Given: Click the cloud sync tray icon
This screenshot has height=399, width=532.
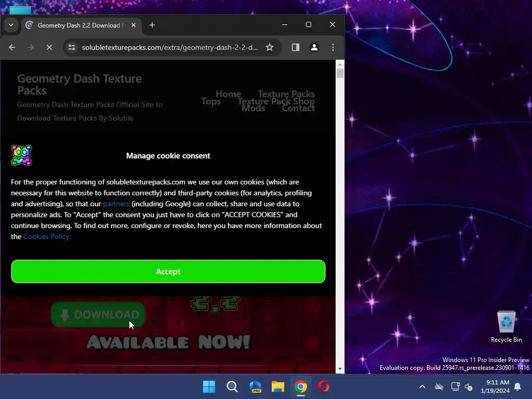Looking at the screenshot, I should tap(439, 387).
